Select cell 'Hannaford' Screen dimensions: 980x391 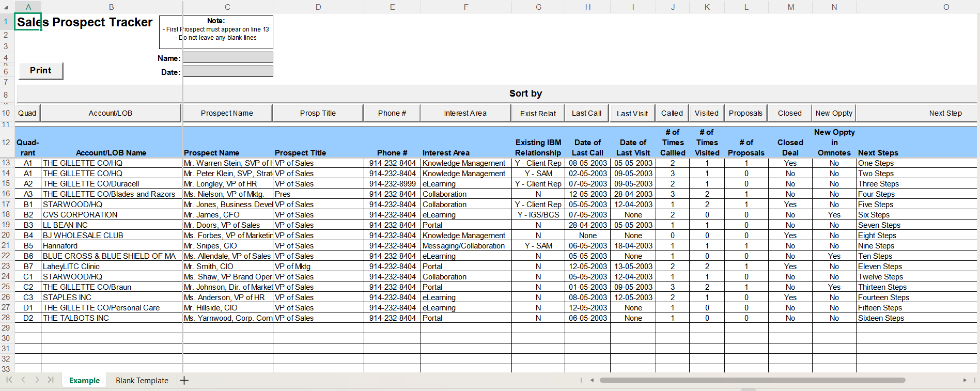(x=112, y=246)
